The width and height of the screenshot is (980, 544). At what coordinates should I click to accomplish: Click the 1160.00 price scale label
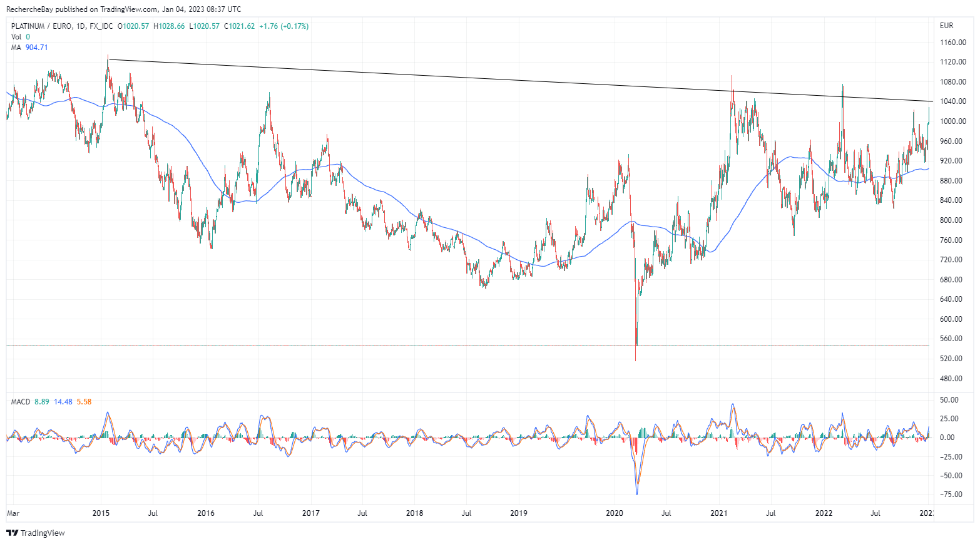pyautogui.click(x=952, y=43)
